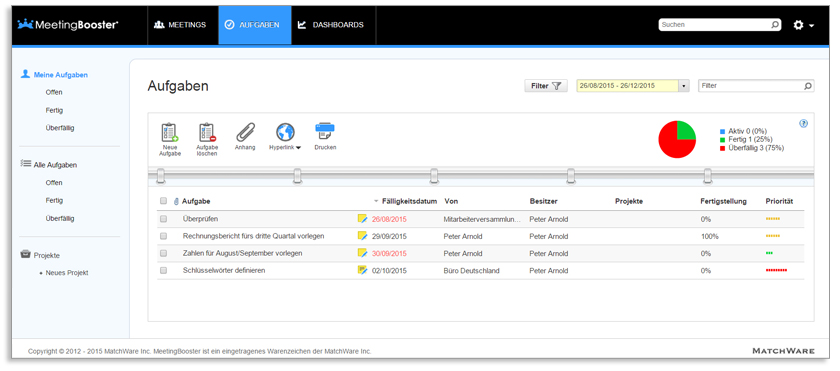
Task: Click the red Überfällig legend swatch
Action: [722, 148]
